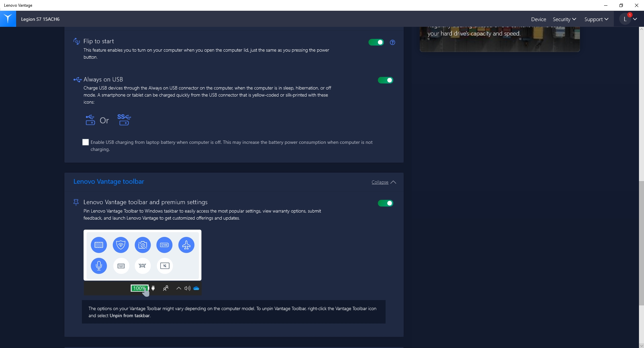Click the Wi-Fi security shield icon
The width and height of the screenshot is (644, 348).
[x=121, y=245]
